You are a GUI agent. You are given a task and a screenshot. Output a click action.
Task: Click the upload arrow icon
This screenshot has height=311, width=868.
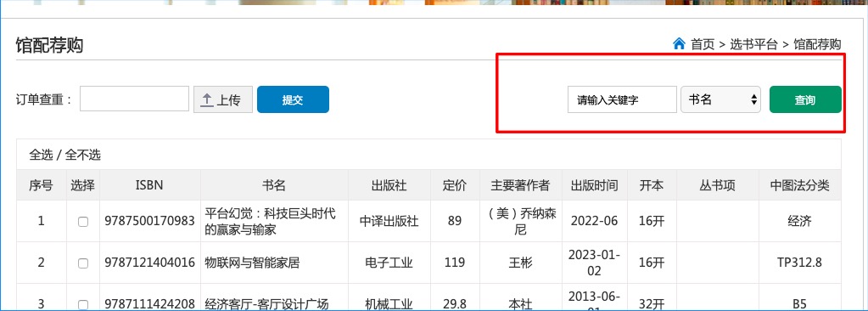[x=206, y=99]
